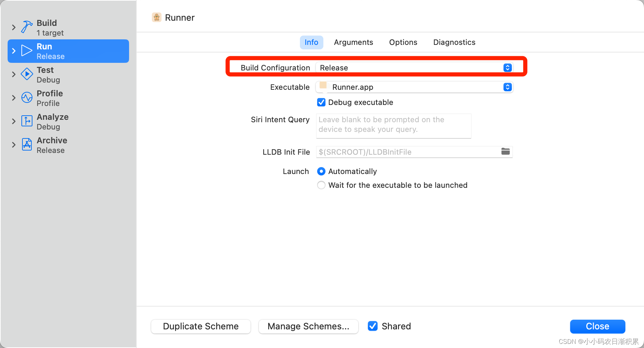
Task: Click the Archive document icon
Action: pyautogui.click(x=27, y=144)
